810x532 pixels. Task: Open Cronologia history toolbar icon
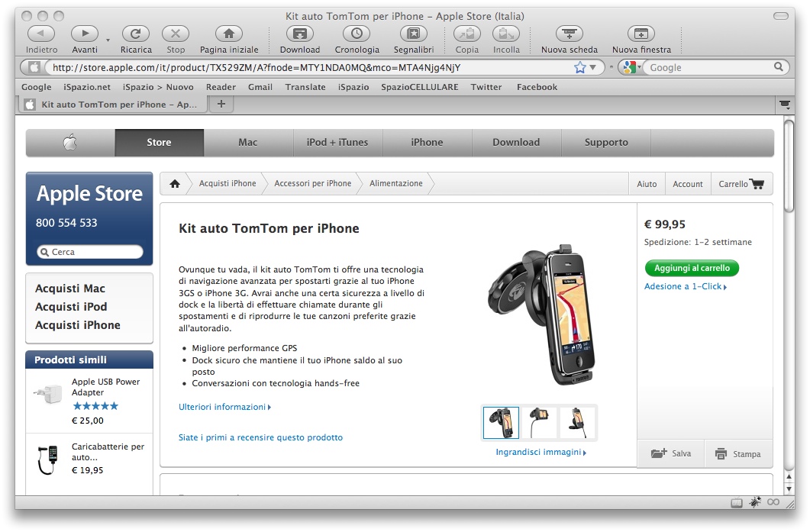click(x=357, y=34)
